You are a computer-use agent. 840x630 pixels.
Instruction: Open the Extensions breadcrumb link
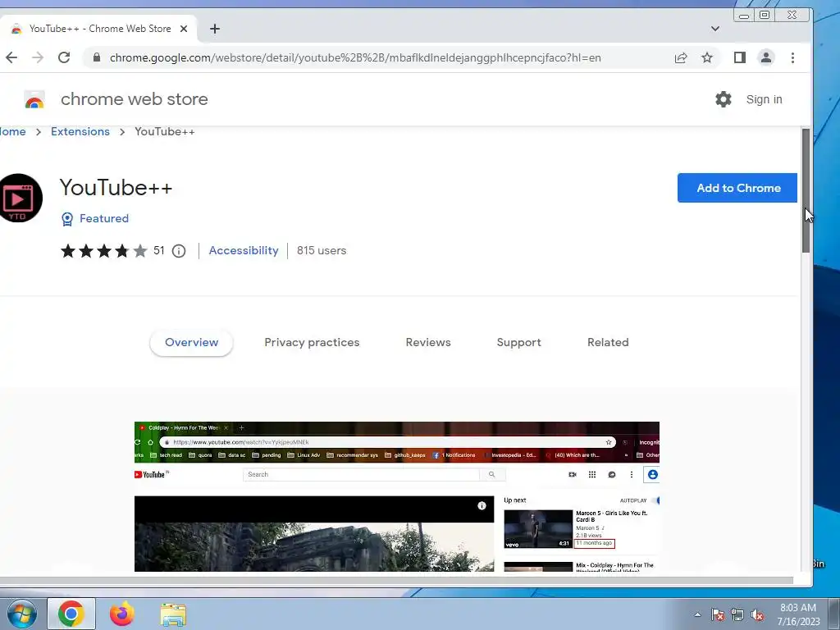[80, 132]
